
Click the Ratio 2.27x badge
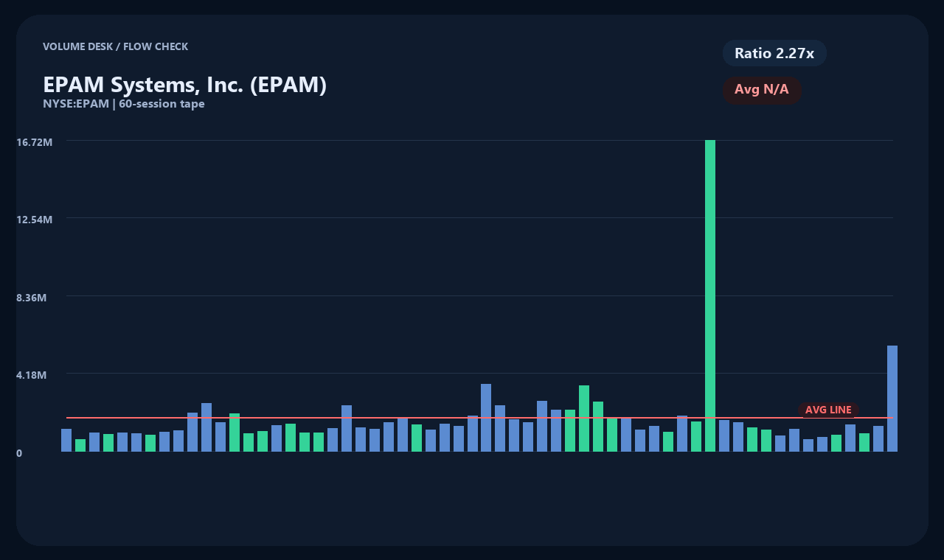pos(774,53)
